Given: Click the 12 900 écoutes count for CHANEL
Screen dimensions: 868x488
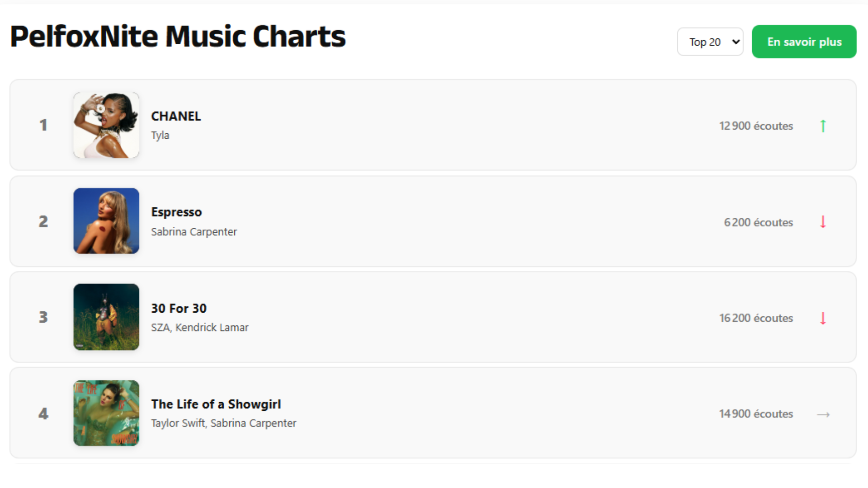Looking at the screenshot, I should coord(756,126).
